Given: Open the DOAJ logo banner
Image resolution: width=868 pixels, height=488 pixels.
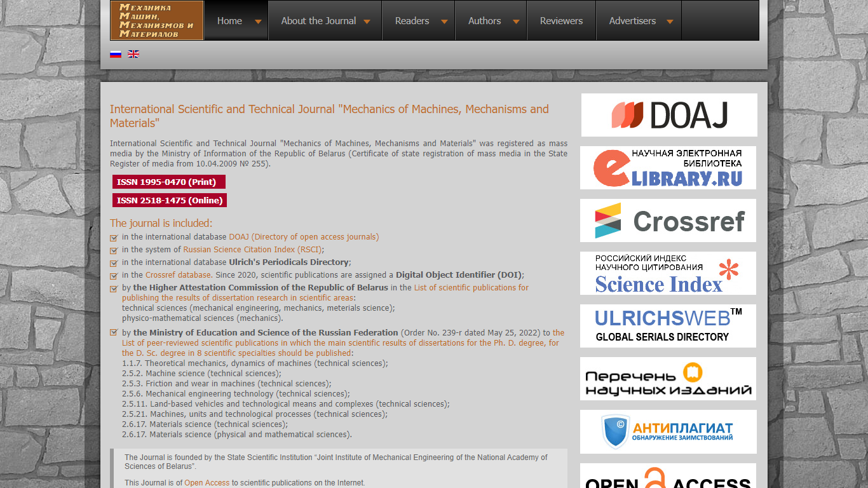Looking at the screenshot, I should point(669,115).
